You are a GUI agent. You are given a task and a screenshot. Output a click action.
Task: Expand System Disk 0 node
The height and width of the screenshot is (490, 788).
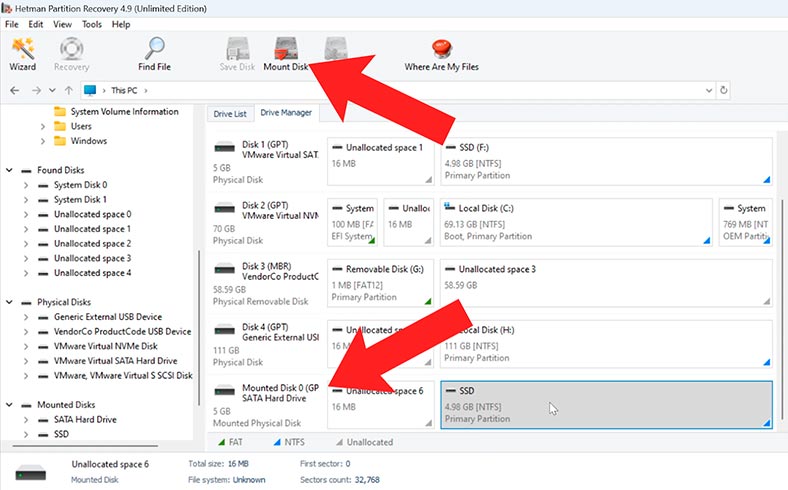pyautogui.click(x=26, y=185)
